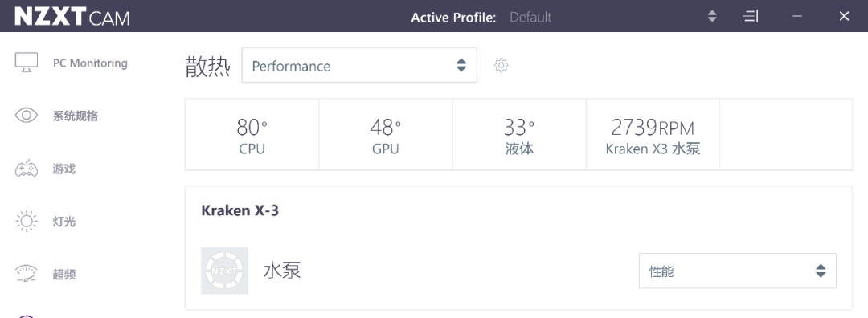Viewport: 868px width, 318px height.
Task: Open cooling profile settings gear
Action: [501, 65]
